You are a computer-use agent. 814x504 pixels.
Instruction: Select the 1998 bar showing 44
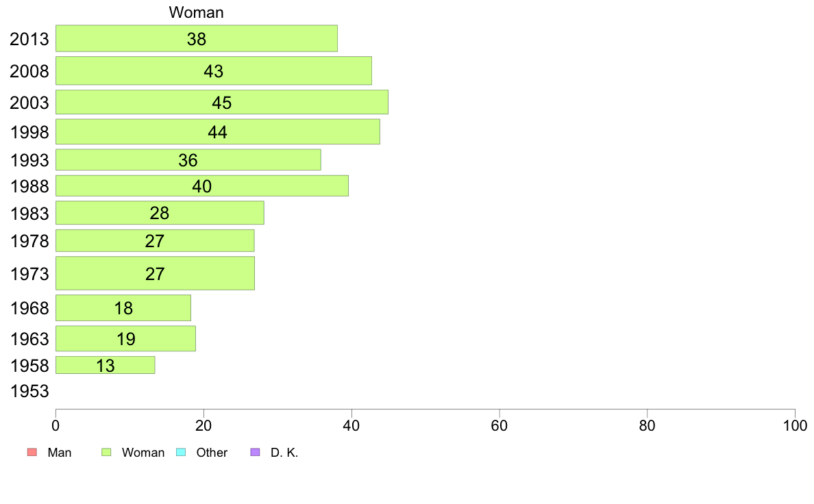click(x=217, y=132)
